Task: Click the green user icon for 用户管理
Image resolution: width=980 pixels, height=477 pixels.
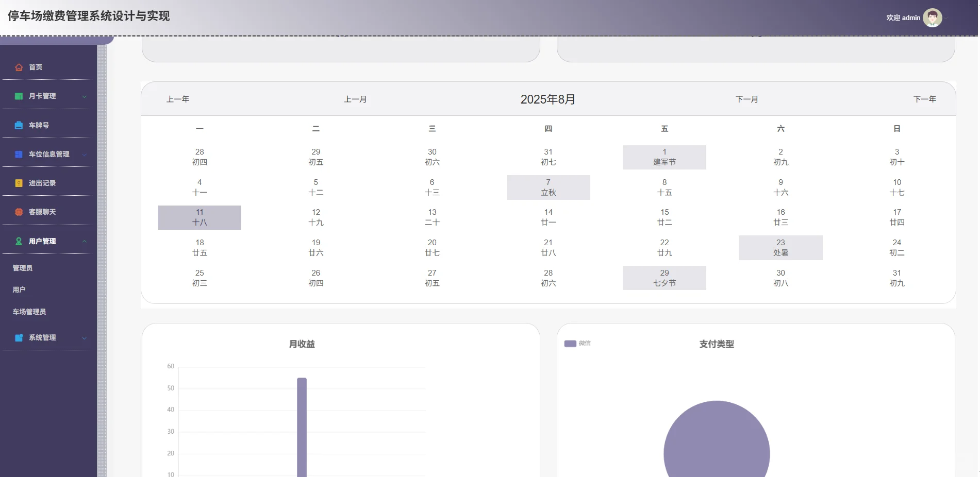Action: (19, 241)
